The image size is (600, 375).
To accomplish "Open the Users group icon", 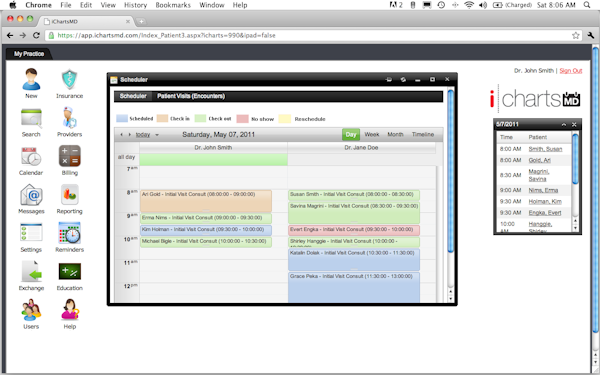I will (31, 310).
